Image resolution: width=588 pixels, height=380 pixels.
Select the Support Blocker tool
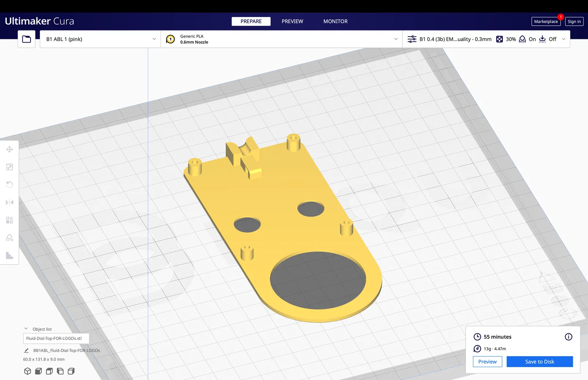tap(10, 238)
